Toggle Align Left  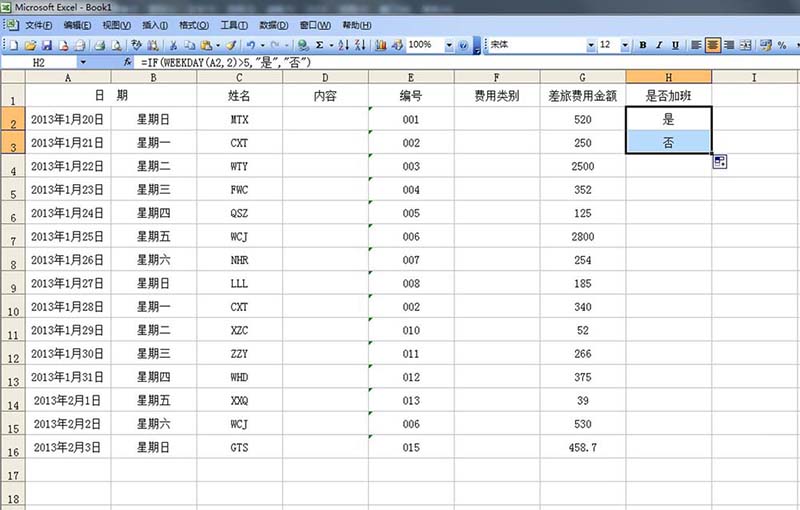pyautogui.click(x=696, y=45)
